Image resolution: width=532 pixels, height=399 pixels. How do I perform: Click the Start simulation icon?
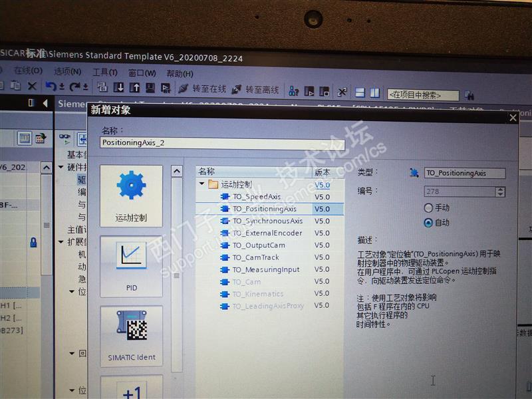[150, 88]
